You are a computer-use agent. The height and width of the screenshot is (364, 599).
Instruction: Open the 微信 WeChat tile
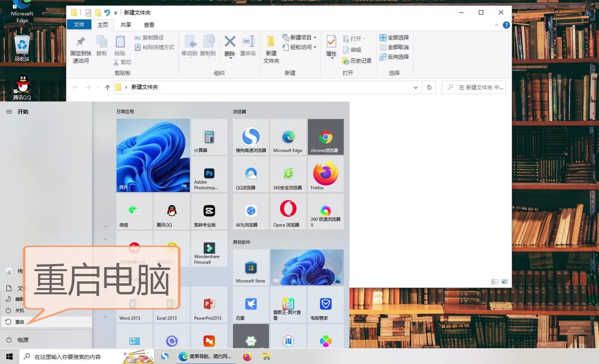point(134,211)
